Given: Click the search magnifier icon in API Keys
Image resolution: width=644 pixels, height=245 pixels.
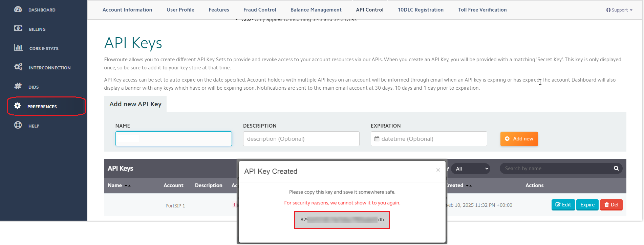Looking at the screenshot, I should [616, 169].
